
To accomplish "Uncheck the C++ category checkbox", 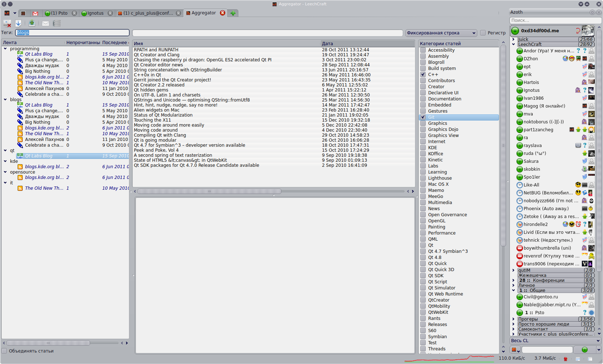I will pyautogui.click(x=423, y=75).
